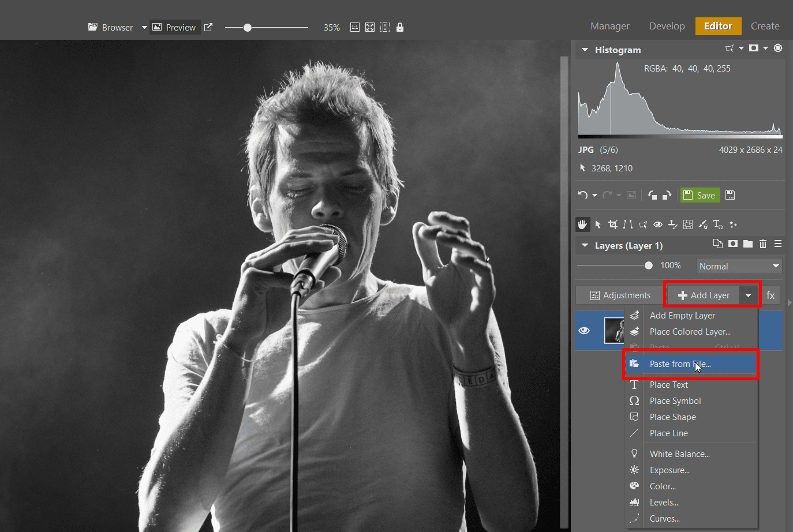Open the undo history dropdown
This screenshot has height=532, width=793.
594,196
